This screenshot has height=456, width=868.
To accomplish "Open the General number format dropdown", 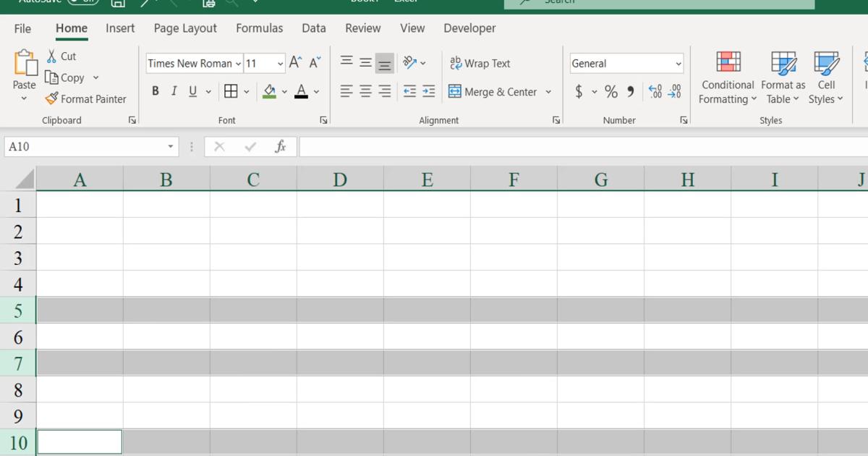I will point(678,63).
